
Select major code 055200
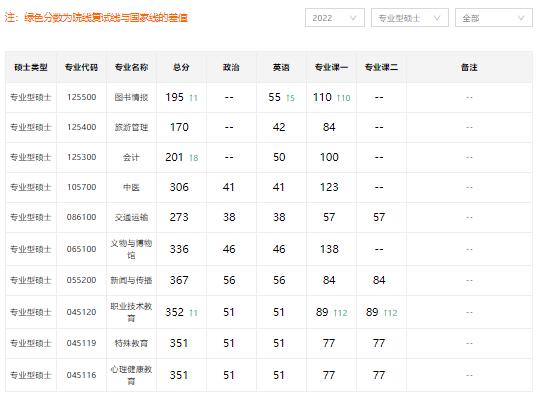[81, 280]
